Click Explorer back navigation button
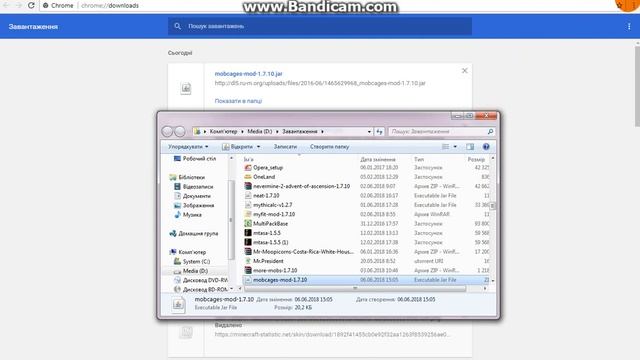 click(167, 131)
